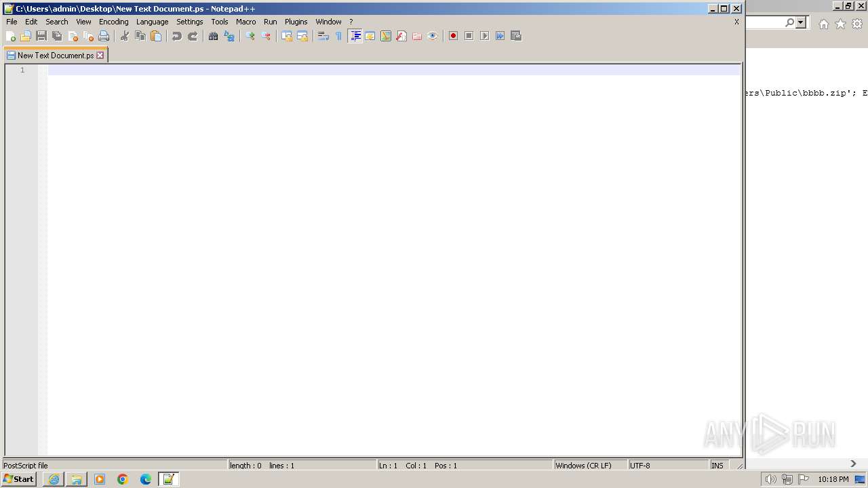Open Chrome from the taskbar
This screenshot has height=488, width=868.
123,479
